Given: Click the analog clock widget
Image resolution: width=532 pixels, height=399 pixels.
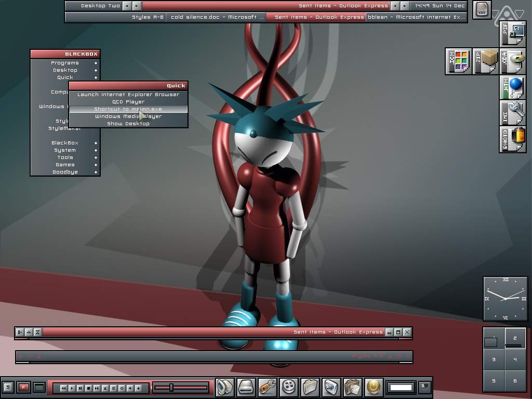Looking at the screenshot, I should tap(505, 299).
